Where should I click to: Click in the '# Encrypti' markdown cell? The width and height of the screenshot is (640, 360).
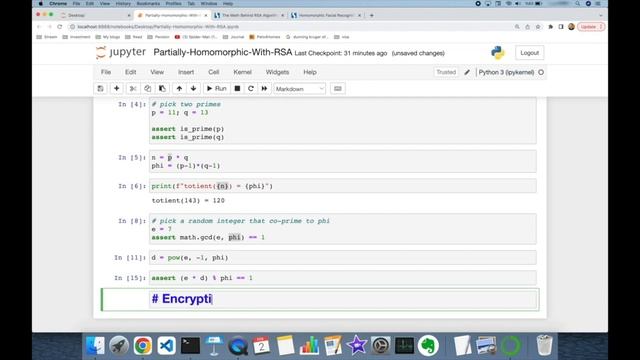click(x=343, y=299)
